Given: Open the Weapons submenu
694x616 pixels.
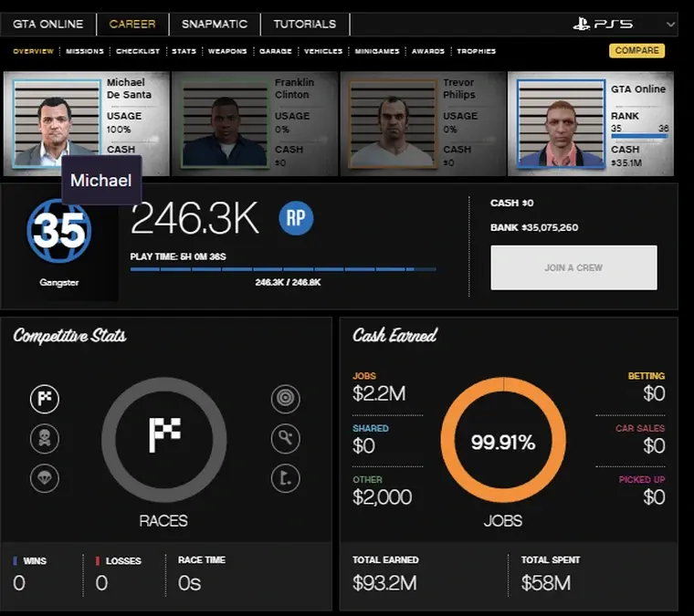Looking at the screenshot, I should tap(227, 51).
